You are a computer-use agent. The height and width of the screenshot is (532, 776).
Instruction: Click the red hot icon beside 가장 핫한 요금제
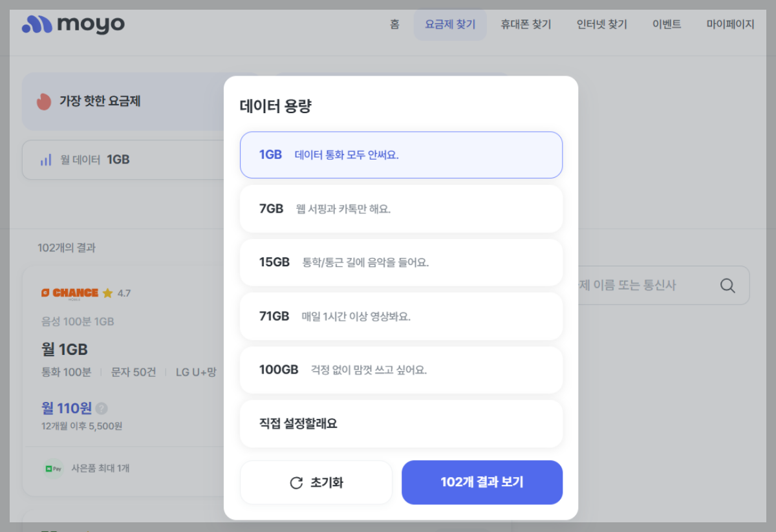[x=43, y=101]
